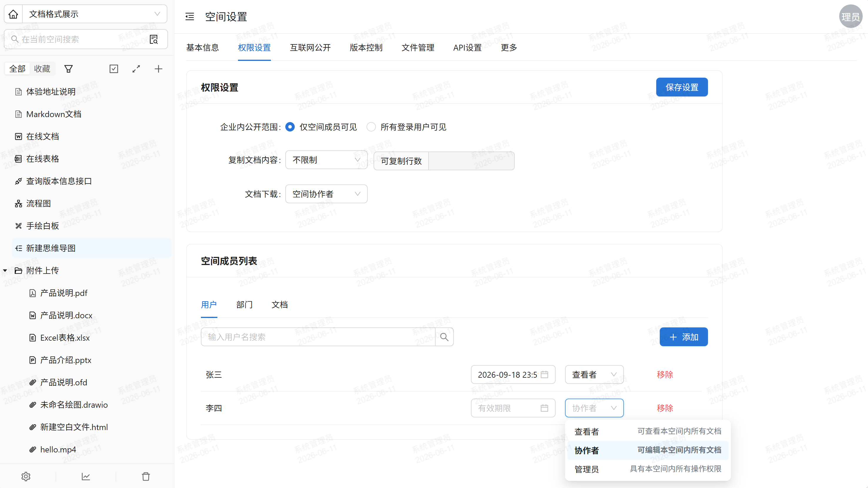The width and height of the screenshot is (868, 488).
Task: Switch to the API设置 tab
Action: (467, 48)
